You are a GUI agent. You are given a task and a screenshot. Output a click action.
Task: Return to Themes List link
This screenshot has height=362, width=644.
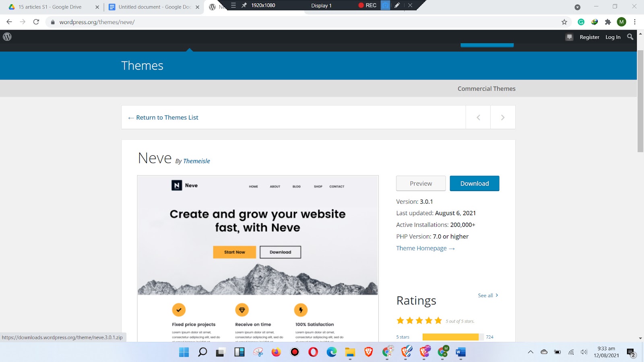tap(163, 117)
